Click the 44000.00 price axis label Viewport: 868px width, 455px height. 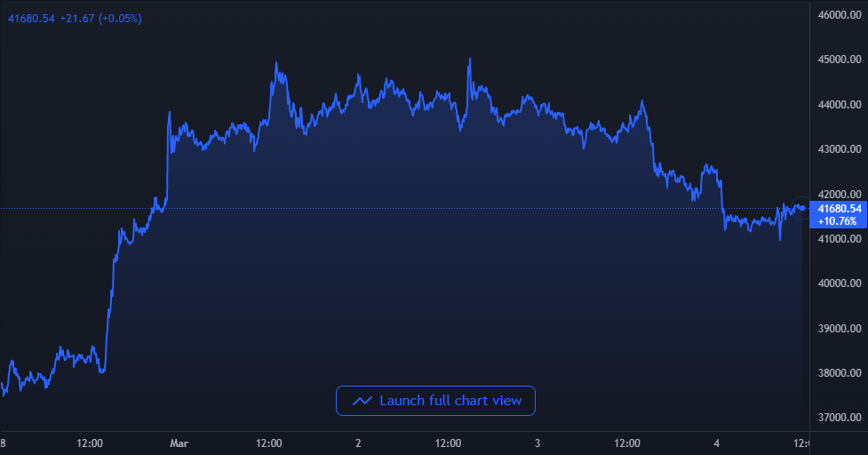838,105
